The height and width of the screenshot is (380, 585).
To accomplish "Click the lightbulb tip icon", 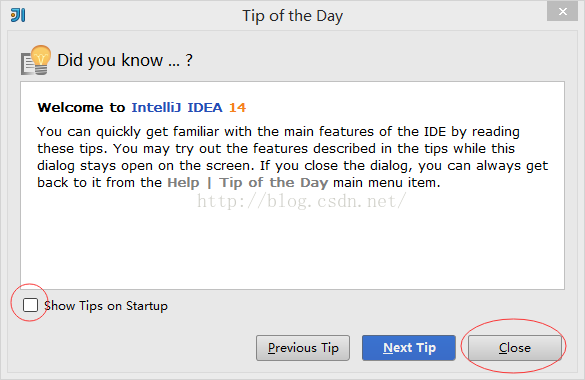I will [x=36, y=60].
